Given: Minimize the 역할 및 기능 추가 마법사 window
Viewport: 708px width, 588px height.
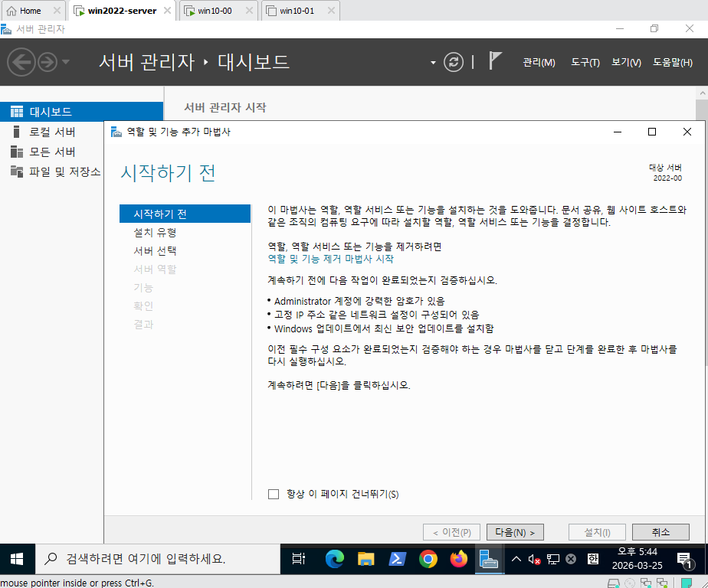Looking at the screenshot, I should point(618,132).
